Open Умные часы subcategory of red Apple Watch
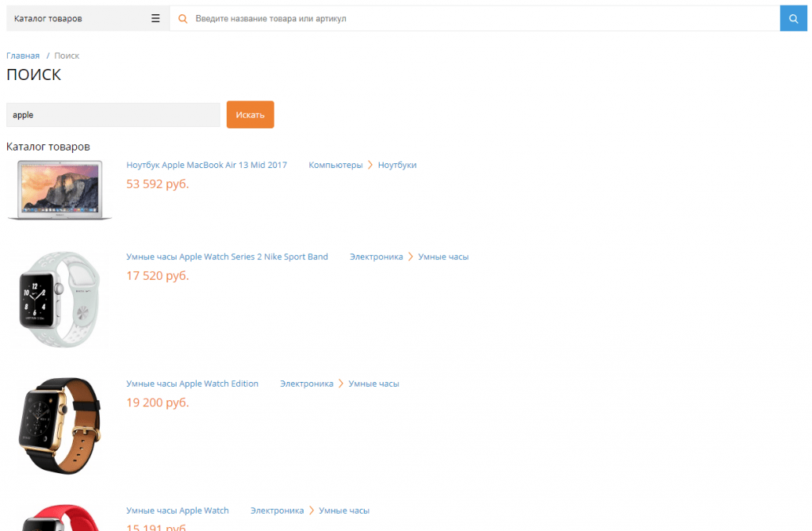The image size is (812, 531). click(344, 510)
